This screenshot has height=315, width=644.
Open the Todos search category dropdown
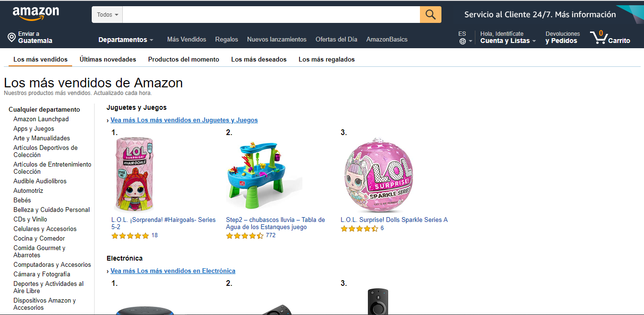pyautogui.click(x=107, y=15)
